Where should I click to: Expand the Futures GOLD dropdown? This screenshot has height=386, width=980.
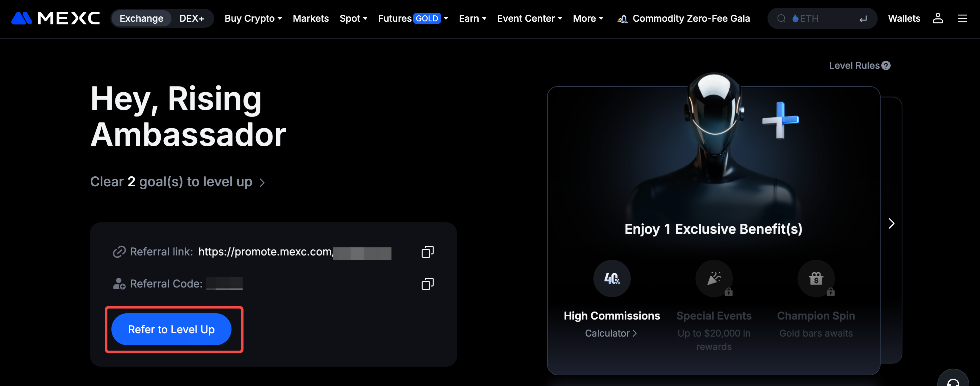click(x=413, y=18)
